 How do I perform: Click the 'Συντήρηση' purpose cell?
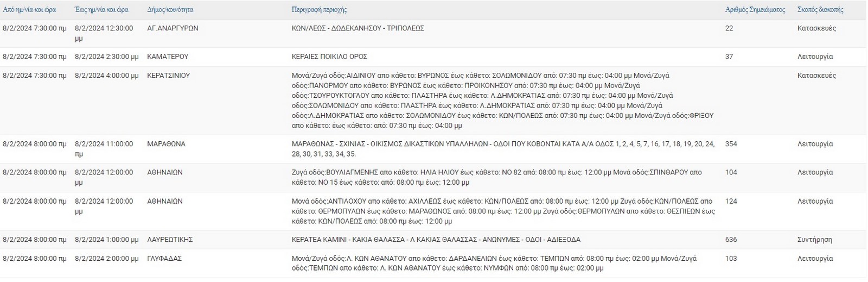pyautogui.click(x=815, y=240)
